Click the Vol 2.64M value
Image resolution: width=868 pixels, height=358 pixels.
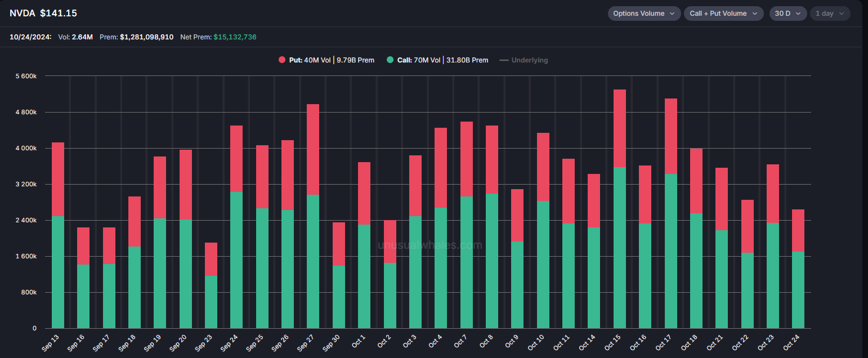[83, 37]
